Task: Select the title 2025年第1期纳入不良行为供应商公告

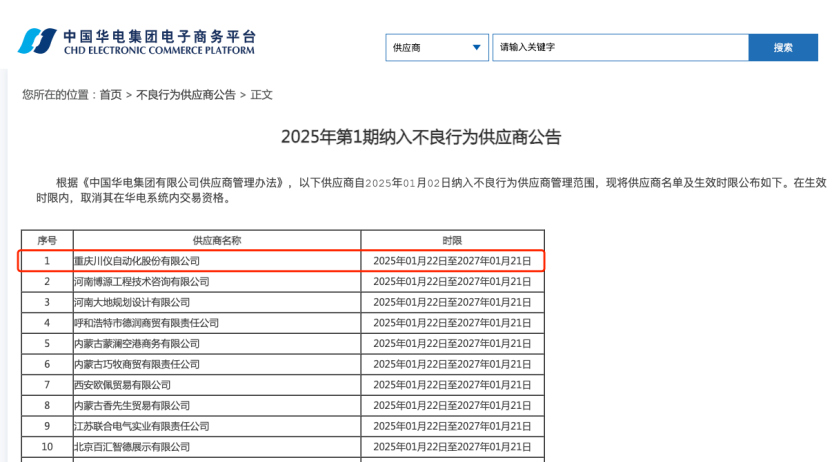Action: [421, 137]
